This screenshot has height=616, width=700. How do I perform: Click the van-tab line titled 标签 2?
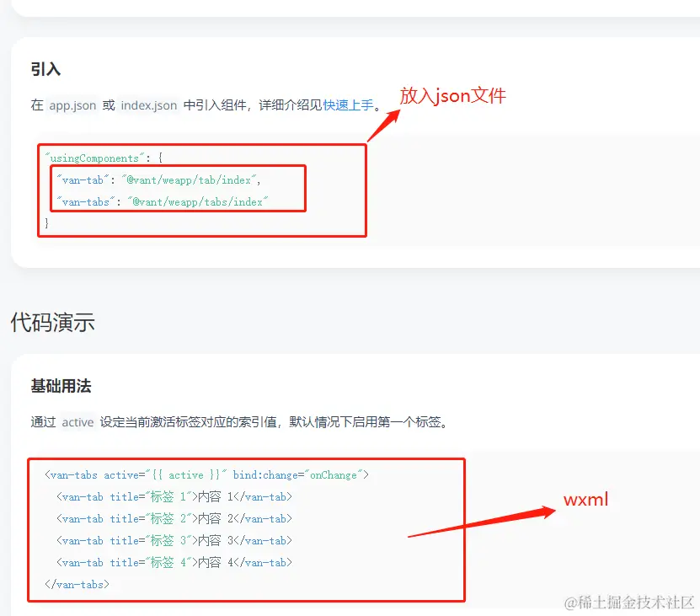click(174, 518)
